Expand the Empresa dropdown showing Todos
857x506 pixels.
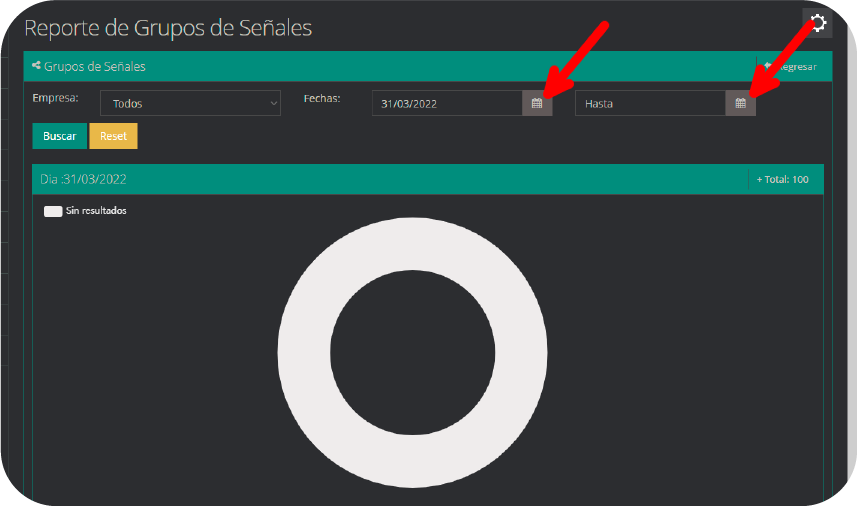click(x=190, y=103)
